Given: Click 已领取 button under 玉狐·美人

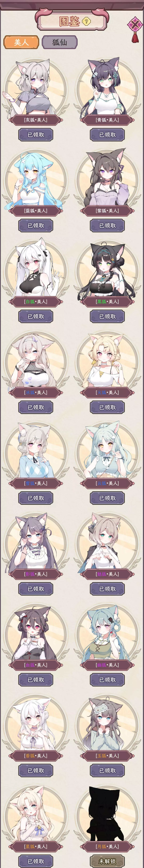Looking at the screenshot, I should (107, 770).
